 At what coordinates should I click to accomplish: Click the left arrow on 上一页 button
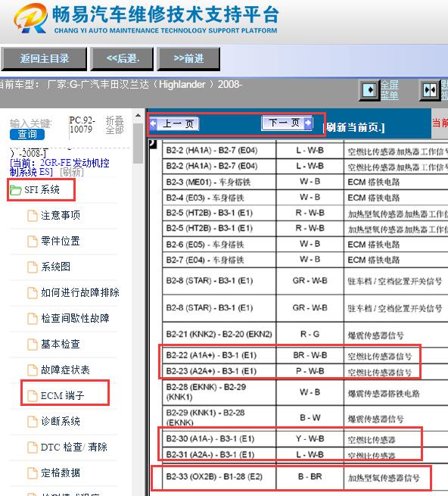(154, 123)
